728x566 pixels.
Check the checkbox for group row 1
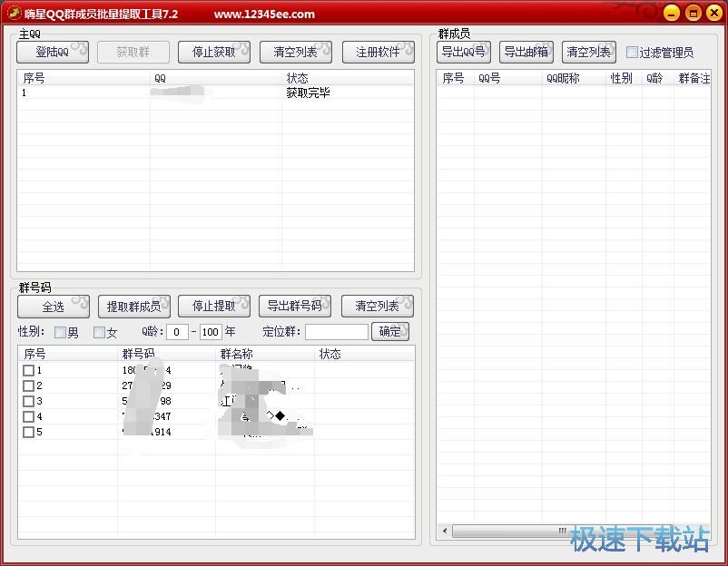(x=28, y=370)
